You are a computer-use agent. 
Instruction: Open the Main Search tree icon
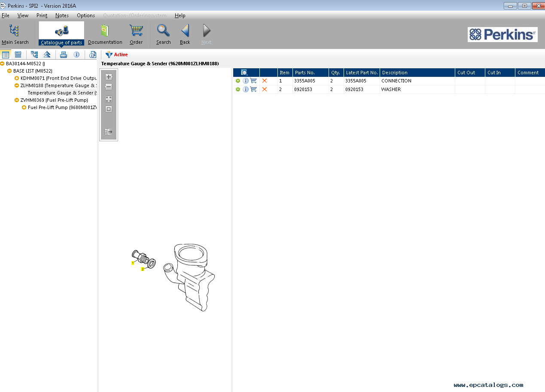point(15,30)
